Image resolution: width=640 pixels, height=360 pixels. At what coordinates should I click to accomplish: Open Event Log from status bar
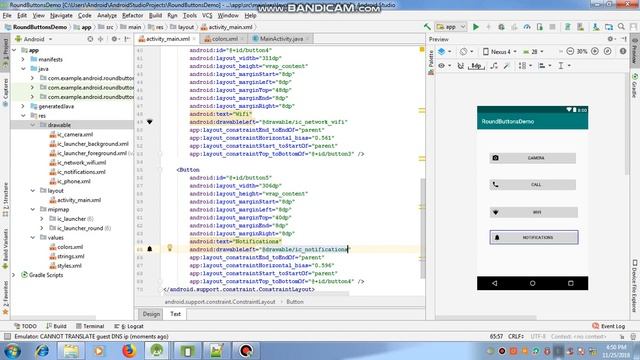coord(609,326)
